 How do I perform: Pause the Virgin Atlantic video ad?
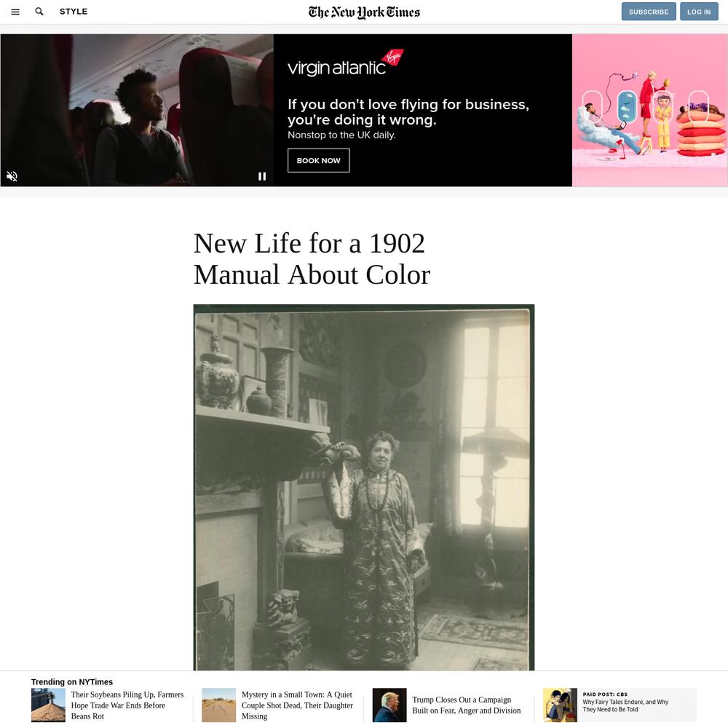(262, 176)
